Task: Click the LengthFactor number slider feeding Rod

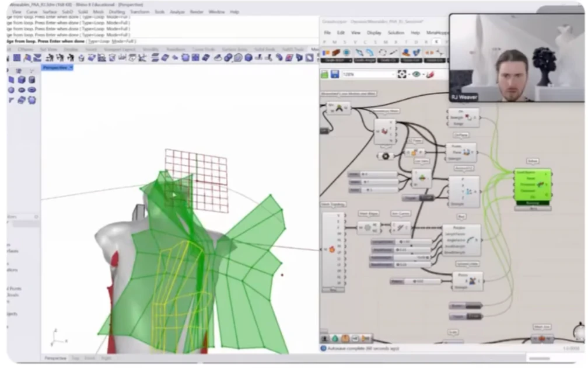Action: click(401, 242)
